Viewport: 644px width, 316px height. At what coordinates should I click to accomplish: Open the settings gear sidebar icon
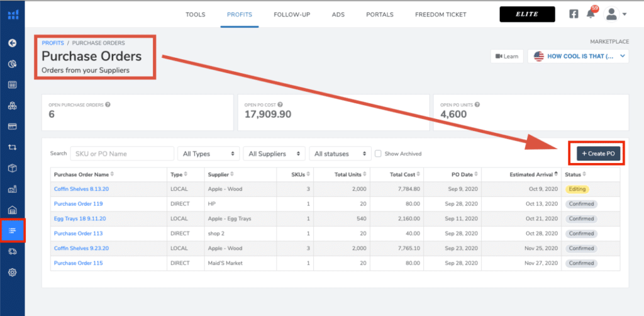pyautogui.click(x=13, y=272)
